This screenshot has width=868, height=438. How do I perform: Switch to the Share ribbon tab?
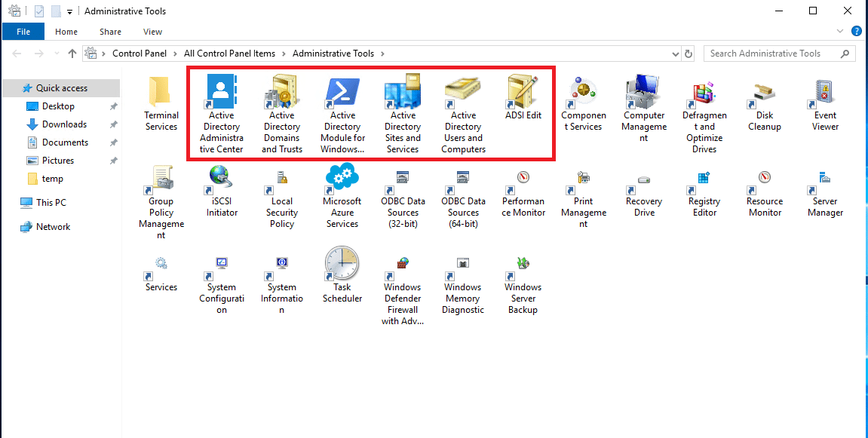(110, 32)
